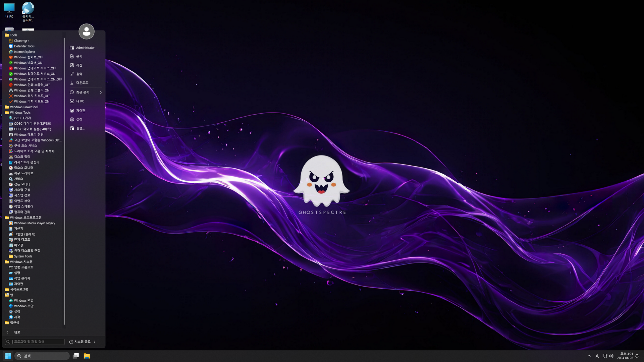
Task: Turn Windows firewall off (방화벽_OFF)
Action: [x=28, y=57]
